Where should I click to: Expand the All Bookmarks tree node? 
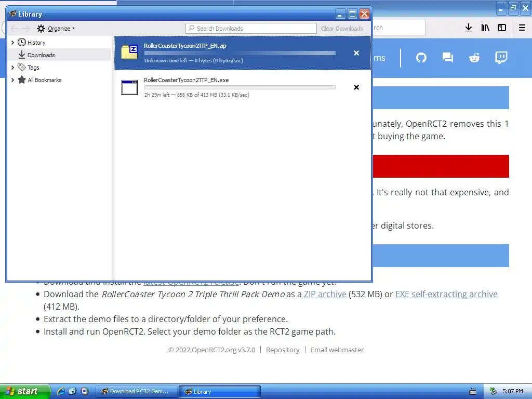(x=12, y=80)
